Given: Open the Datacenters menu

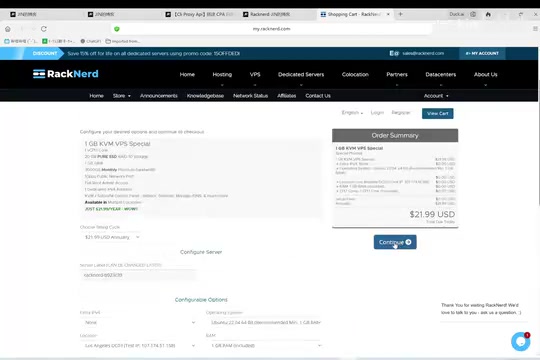Looking at the screenshot, I should (x=440, y=74).
